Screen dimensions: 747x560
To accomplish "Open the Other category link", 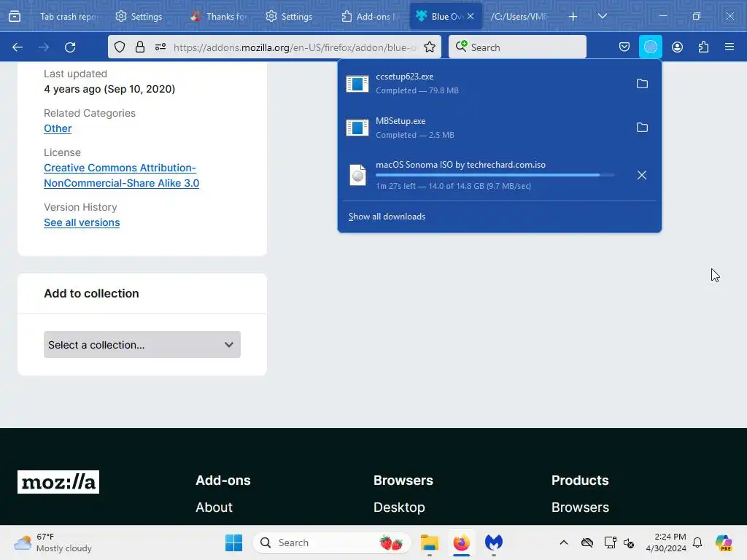I will pyautogui.click(x=58, y=128).
